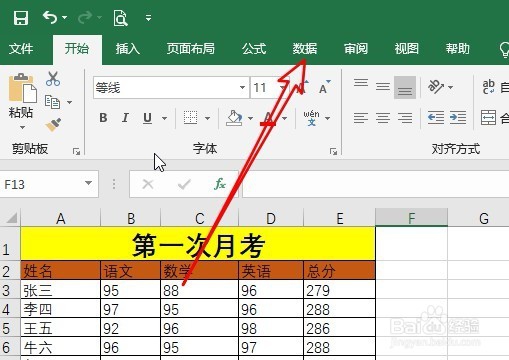
Task: Click the Save icon in quick access toolbar
Action: click(21, 17)
